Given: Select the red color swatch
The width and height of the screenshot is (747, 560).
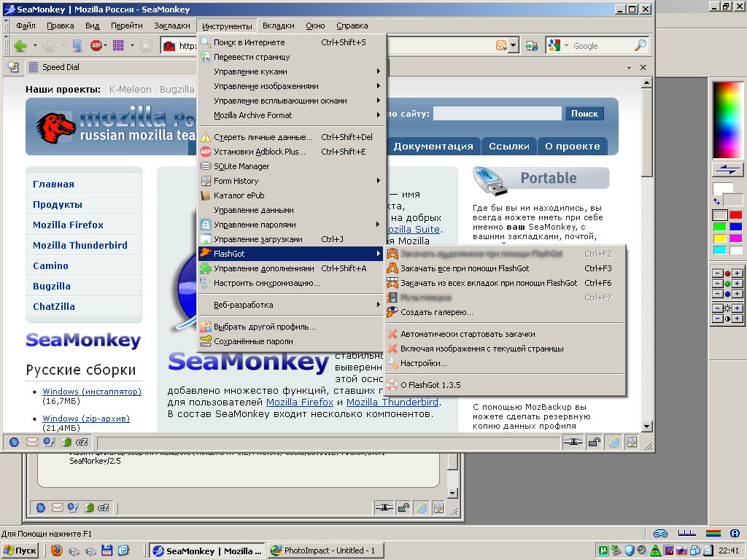Looking at the screenshot, I should point(736,215).
